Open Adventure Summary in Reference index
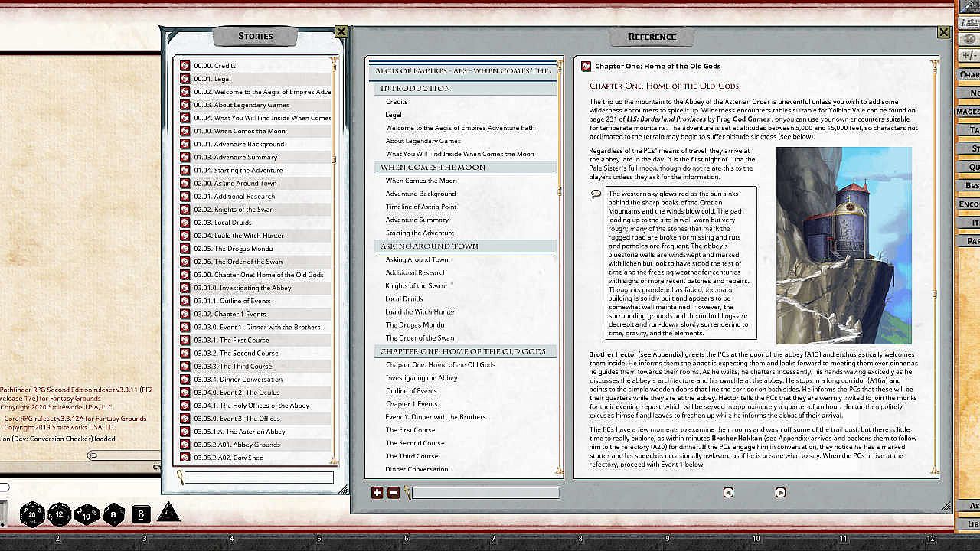 point(417,220)
